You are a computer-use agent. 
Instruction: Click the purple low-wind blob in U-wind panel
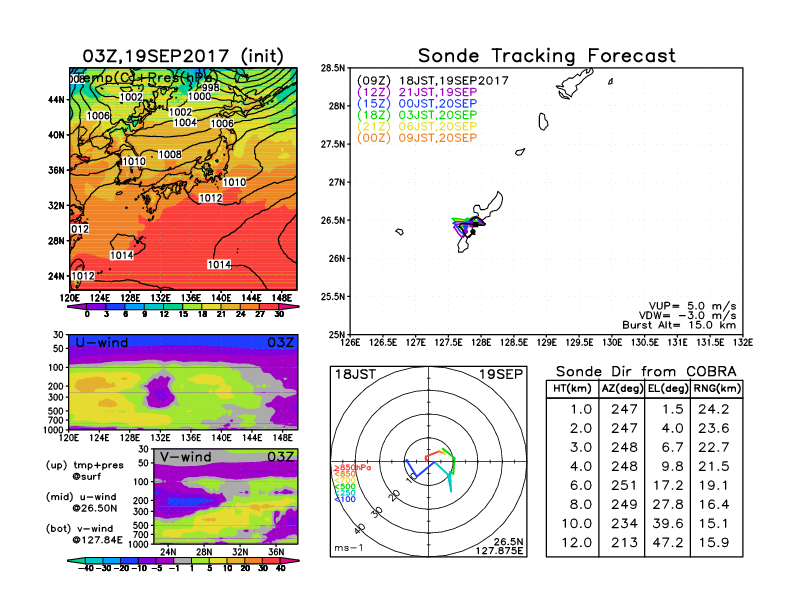(161, 392)
